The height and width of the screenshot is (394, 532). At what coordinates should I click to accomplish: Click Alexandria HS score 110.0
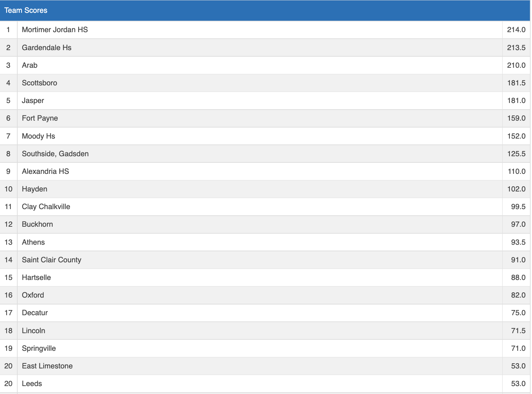click(516, 171)
